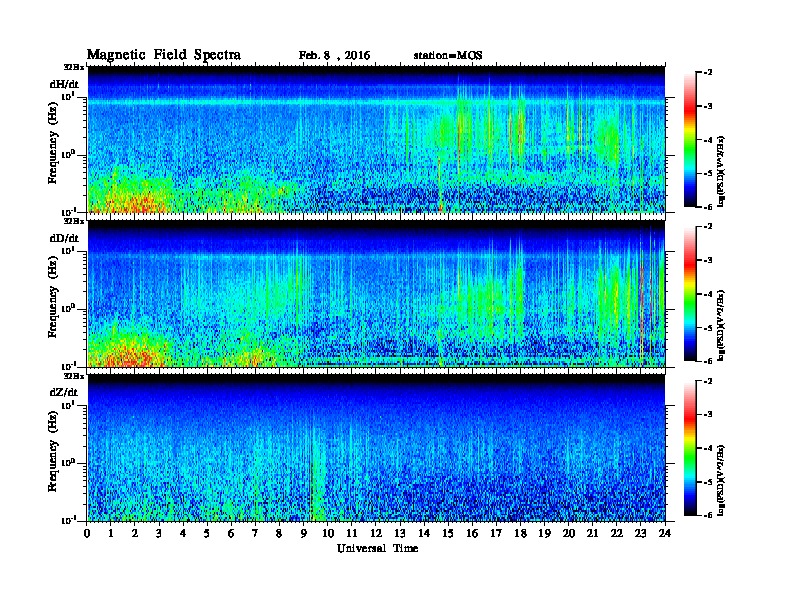The height and width of the screenshot is (612, 792).
Task: Click the hour "16" tick label
Action: (472, 533)
